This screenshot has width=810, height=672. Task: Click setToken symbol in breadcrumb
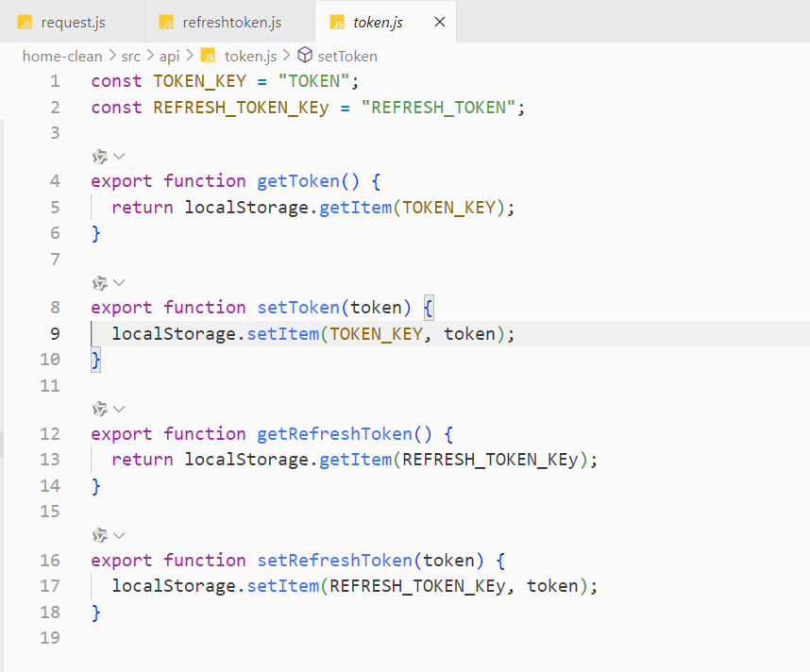click(347, 56)
